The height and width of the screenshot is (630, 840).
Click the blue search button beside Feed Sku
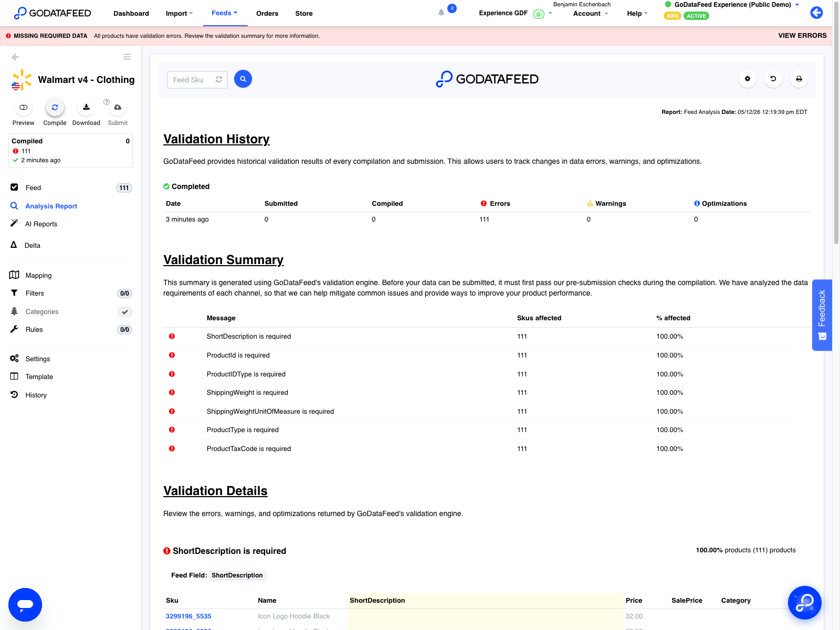coord(243,79)
